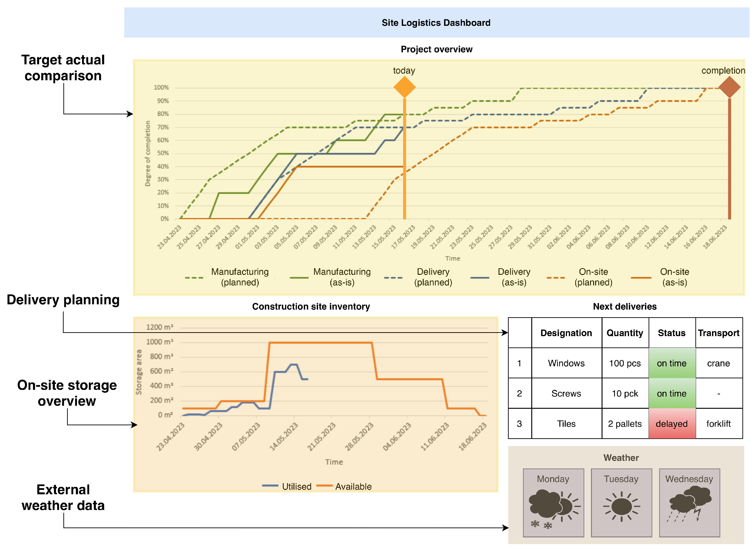Select the Screws row designation cell
Screen dimensions: 756x551
point(566,393)
